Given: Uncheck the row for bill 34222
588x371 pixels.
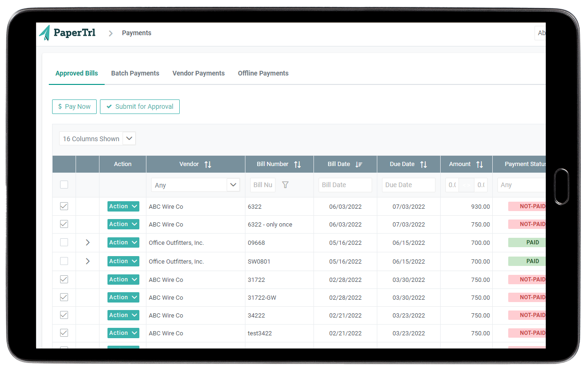Looking at the screenshot, I should coord(64,315).
